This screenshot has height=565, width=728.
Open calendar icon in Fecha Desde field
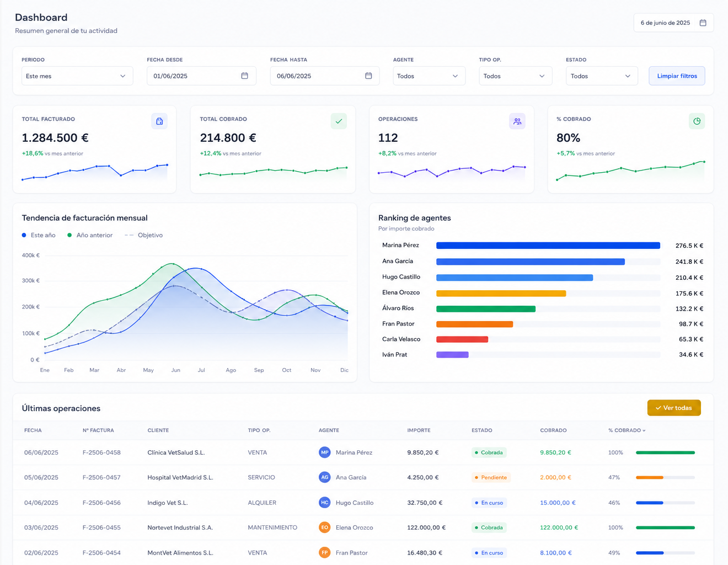[244, 76]
